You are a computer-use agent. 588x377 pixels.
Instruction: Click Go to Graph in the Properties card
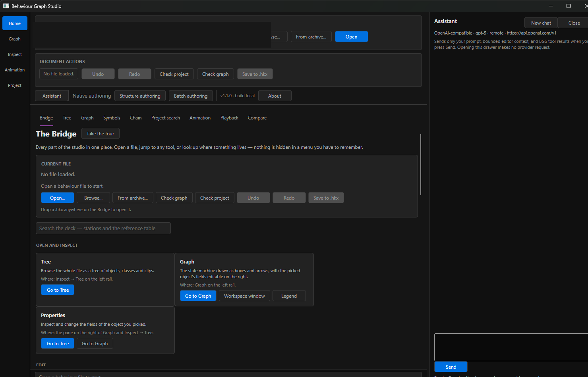(x=95, y=343)
